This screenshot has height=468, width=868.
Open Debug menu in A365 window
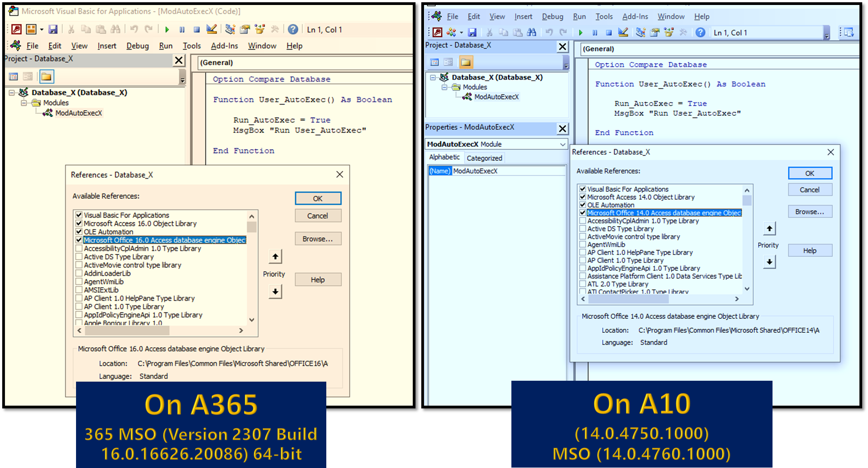(x=138, y=46)
